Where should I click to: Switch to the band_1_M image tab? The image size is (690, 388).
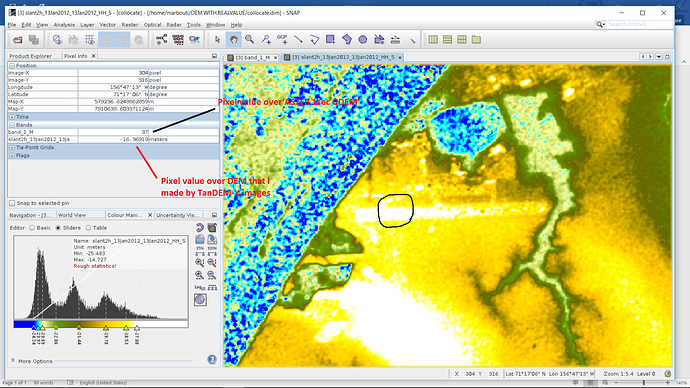(252, 57)
